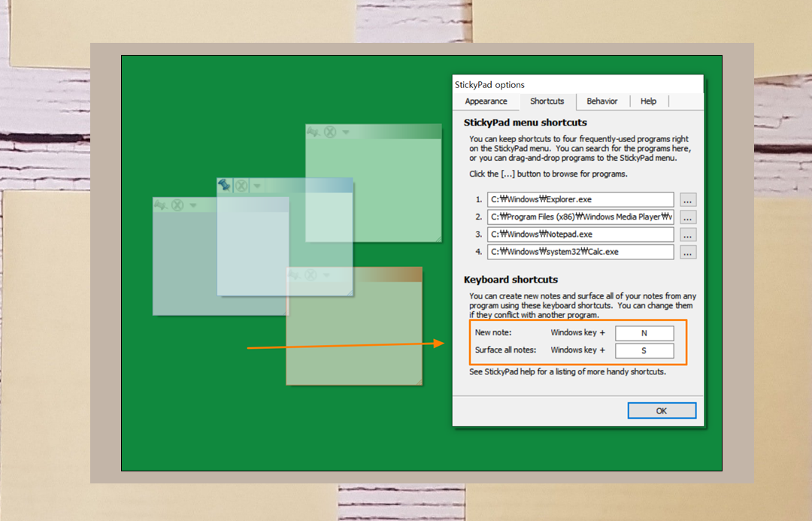The width and height of the screenshot is (812, 521).
Task: Confirm options with the OK button
Action: [x=662, y=410]
